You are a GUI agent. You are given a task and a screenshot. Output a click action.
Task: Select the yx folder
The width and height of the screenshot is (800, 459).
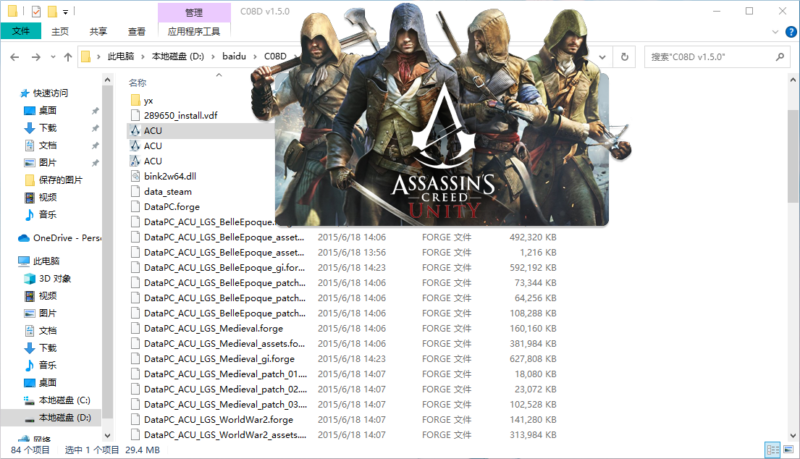coord(147,101)
